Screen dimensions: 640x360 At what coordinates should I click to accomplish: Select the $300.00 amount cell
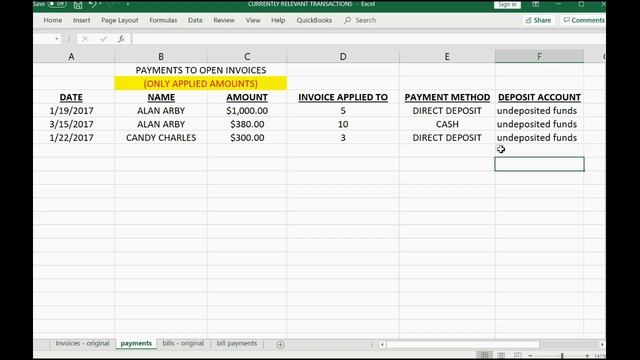pyautogui.click(x=247, y=138)
